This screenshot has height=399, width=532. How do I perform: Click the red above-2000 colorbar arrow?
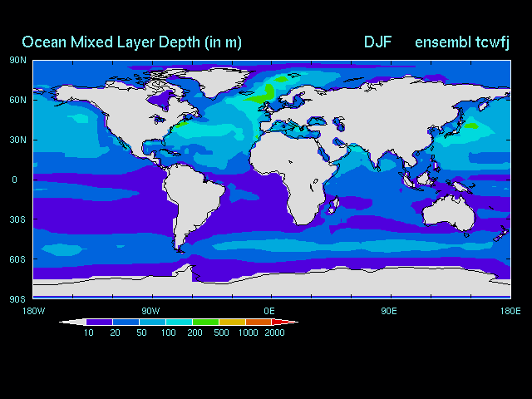coord(284,322)
